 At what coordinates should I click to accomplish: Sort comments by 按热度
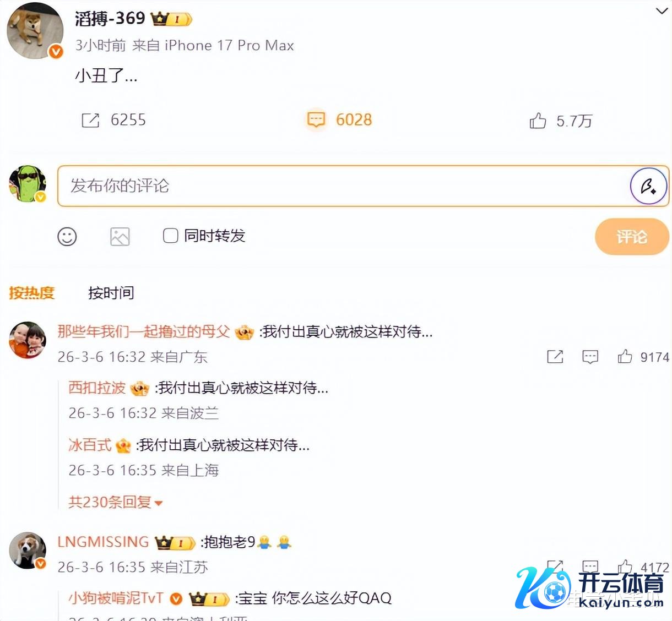click(x=32, y=293)
